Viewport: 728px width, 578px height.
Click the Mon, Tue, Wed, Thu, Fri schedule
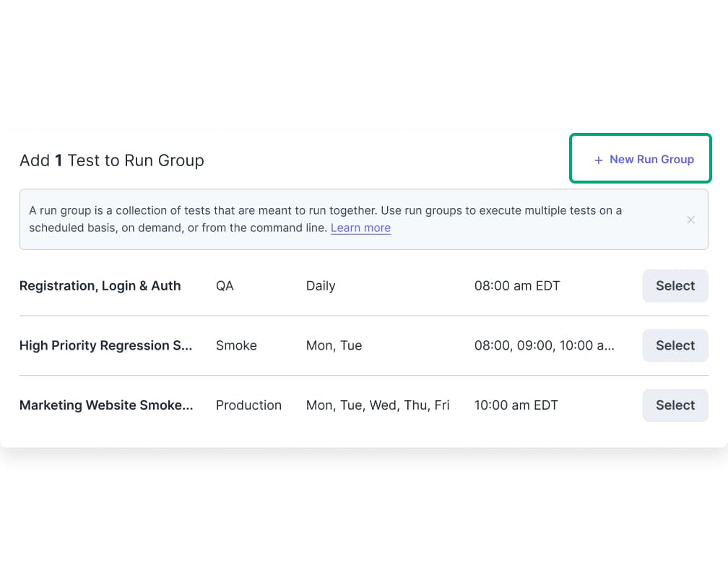[x=378, y=405]
